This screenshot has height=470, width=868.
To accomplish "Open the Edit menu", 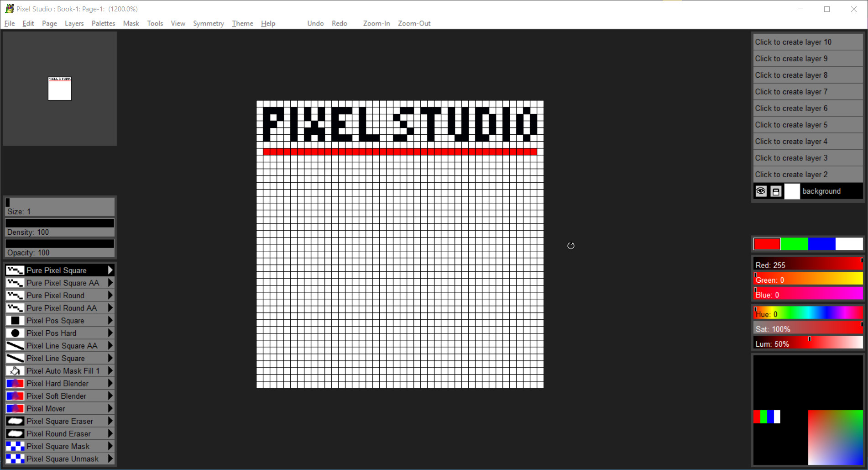I will click(x=28, y=23).
